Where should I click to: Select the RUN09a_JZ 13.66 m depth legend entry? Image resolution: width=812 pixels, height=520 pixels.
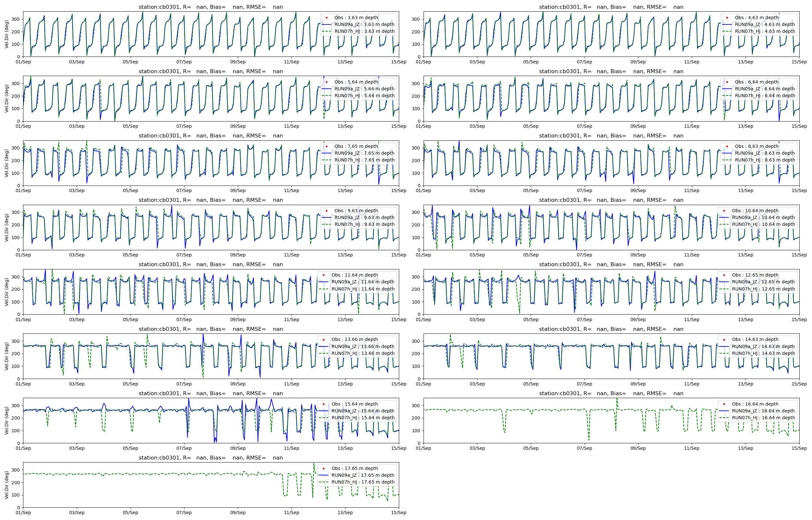click(363, 346)
